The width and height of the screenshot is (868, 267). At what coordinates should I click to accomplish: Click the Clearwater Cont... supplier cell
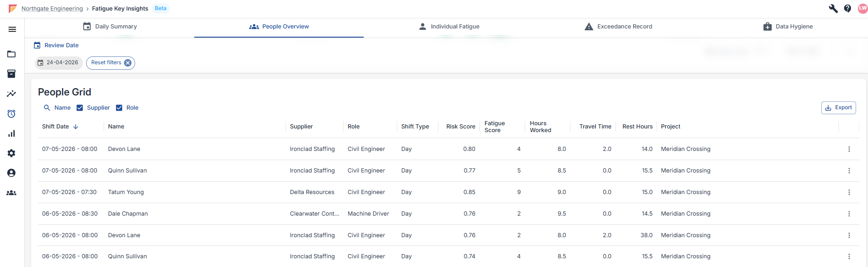pos(315,214)
